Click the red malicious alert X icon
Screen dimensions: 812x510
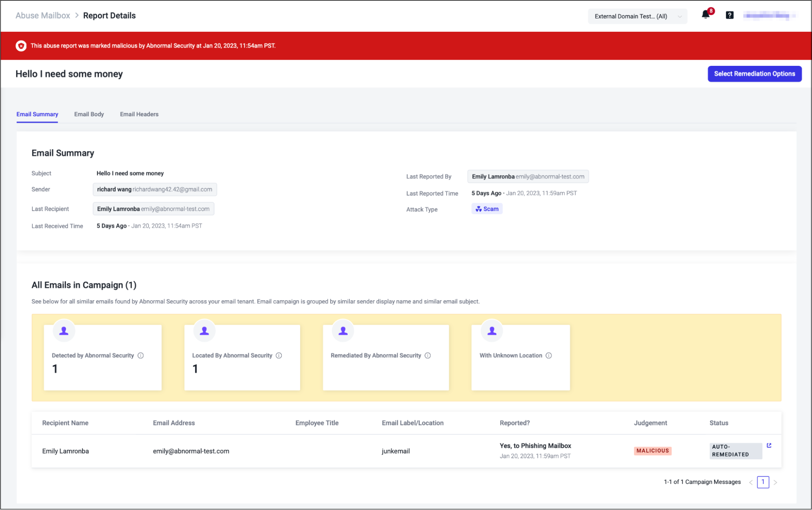21,46
